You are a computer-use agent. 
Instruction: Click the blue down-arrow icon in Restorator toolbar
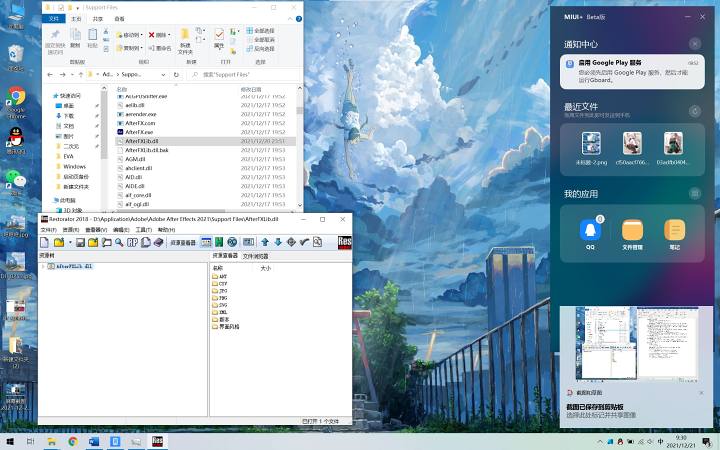pos(278,242)
